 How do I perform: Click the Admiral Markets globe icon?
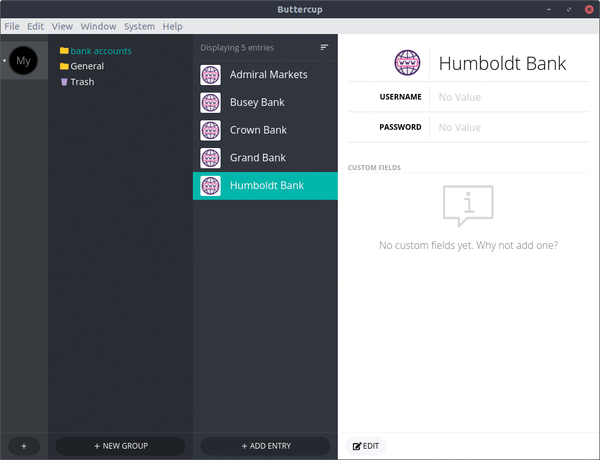210,75
